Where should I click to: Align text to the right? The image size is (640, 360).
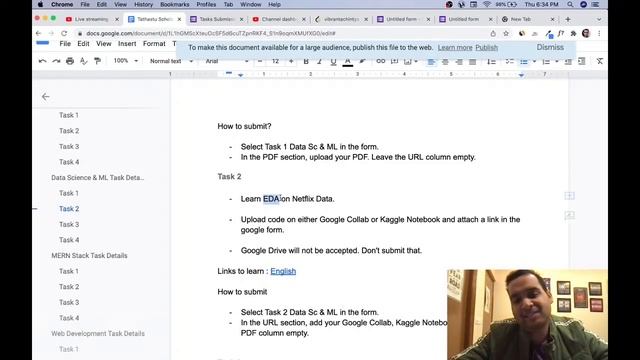459,62
